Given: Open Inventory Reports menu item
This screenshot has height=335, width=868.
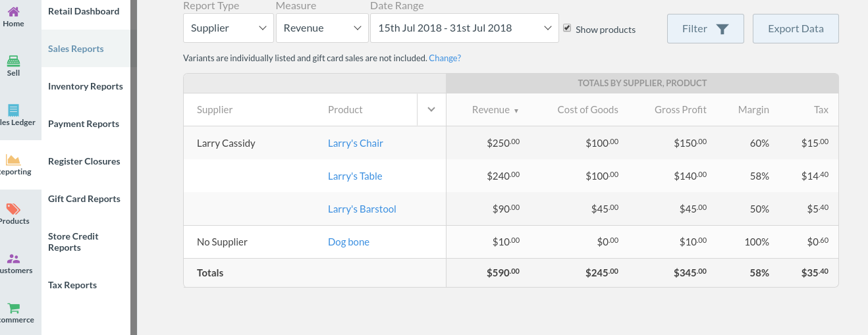Looking at the screenshot, I should tap(86, 86).
